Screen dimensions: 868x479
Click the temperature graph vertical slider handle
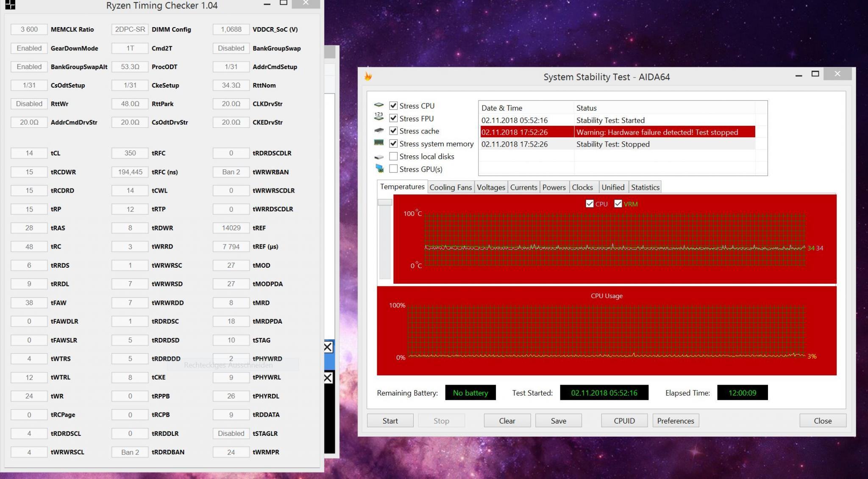[x=385, y=202]
